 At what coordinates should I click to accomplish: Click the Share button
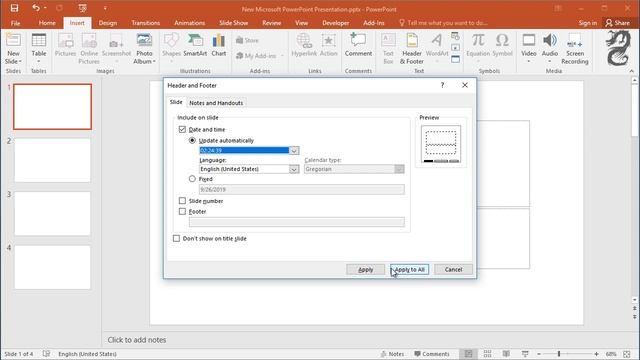(618, 23)
